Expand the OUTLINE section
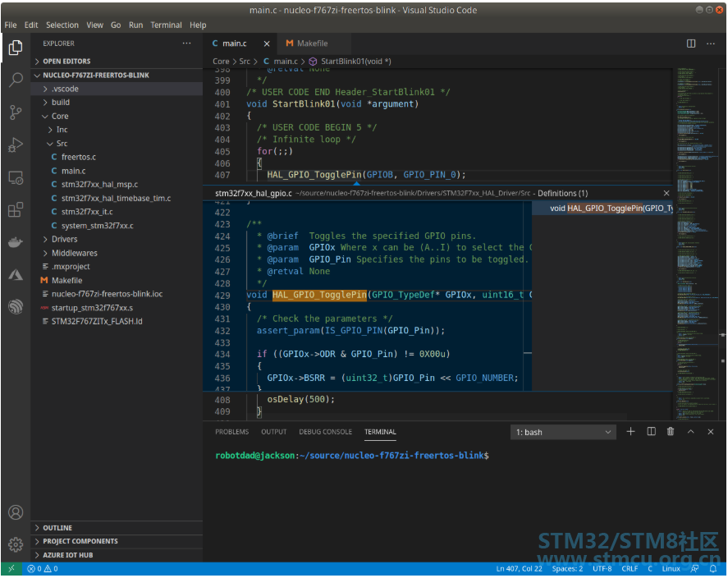Viewport: 728px width, 578px height. tap(117, 528)
